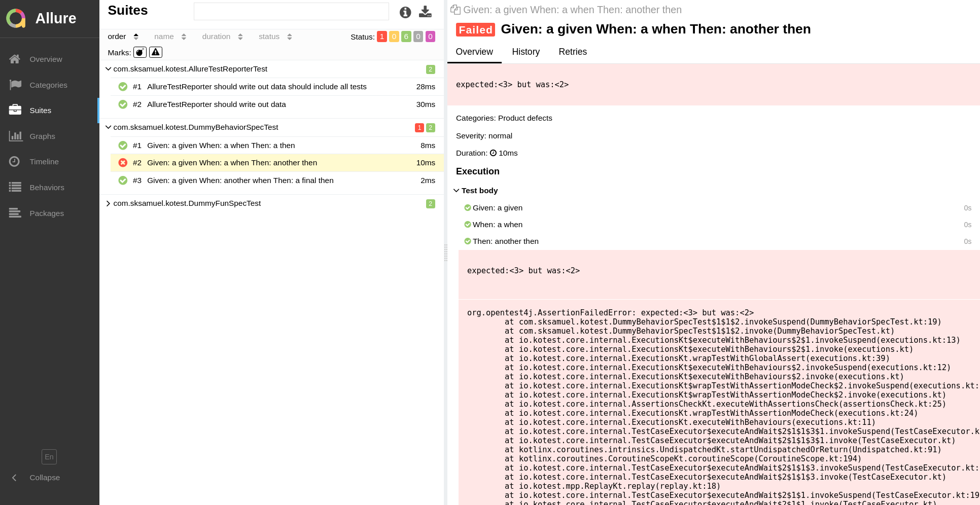This screenshot has width=980, height=505.
Task: Toggle the new-failed warning triangle mark filter
Action: (x=156, y=52)
